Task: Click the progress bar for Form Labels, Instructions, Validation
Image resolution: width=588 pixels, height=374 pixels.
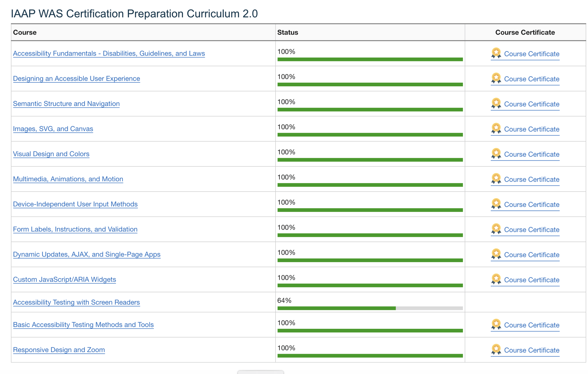Action: 370,235
